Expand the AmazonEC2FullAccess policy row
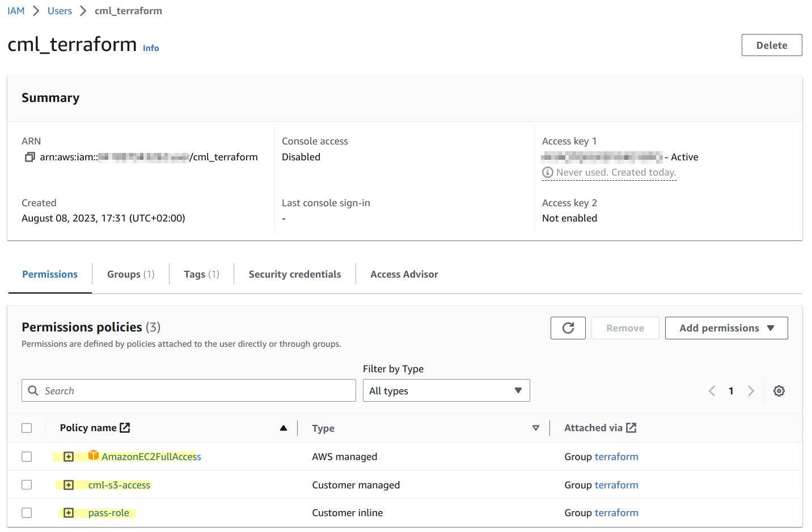Screen dimensions: 812x532 69,456
